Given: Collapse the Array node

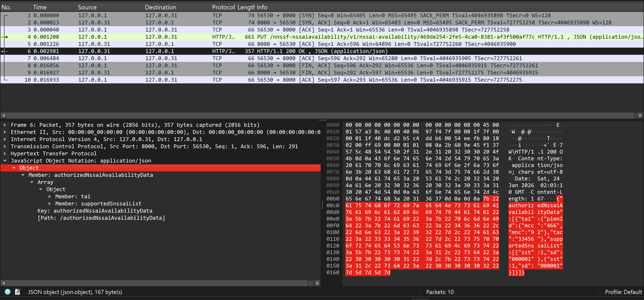Looking at the screenshot, I should click(x=32, y=182).
